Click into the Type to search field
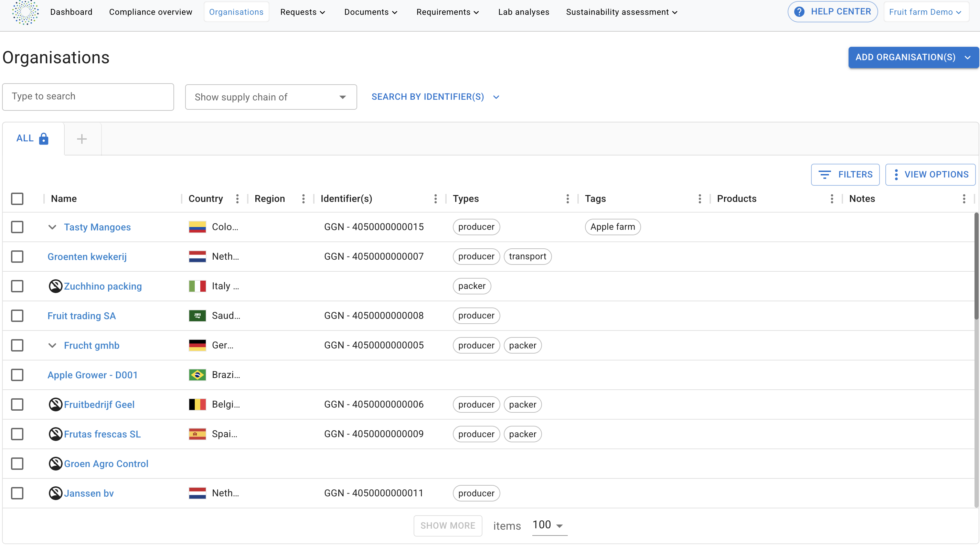The width and height of the screenshot is (980, 551). (x=88, y=97)
